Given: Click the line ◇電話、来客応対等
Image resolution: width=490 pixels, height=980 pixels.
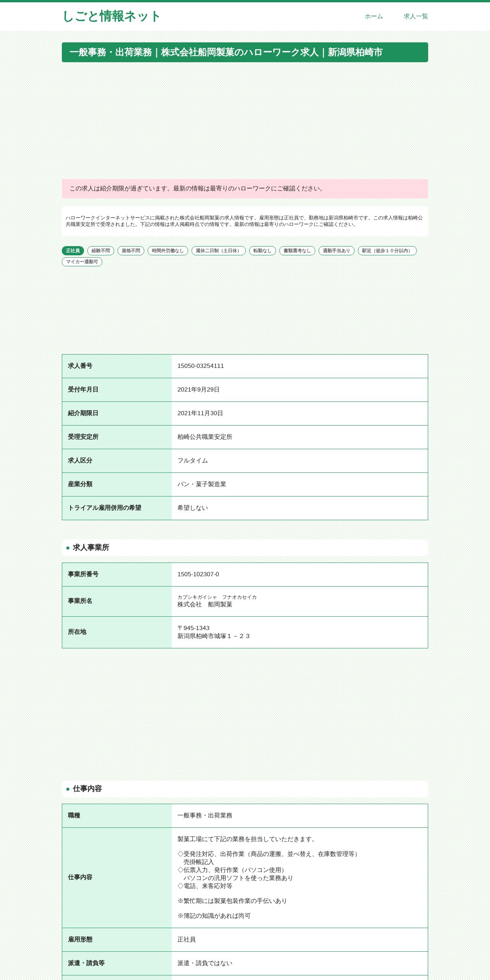Looking at the screenshot, I should [205, 886].
